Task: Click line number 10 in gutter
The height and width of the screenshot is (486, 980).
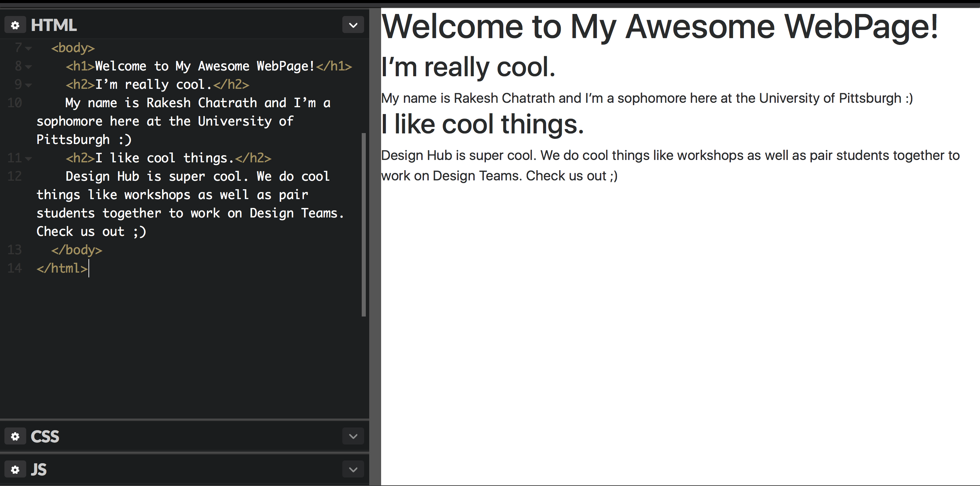Action: 15,103
